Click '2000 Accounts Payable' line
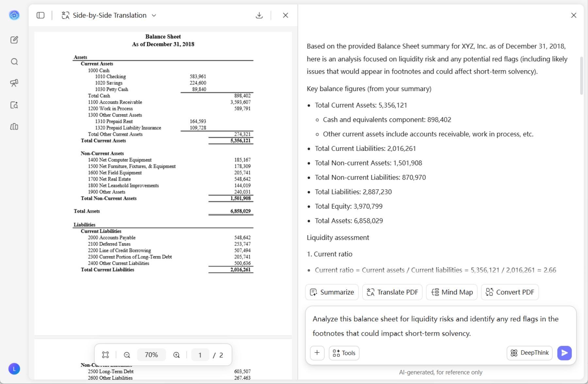 tap(111, 238)
